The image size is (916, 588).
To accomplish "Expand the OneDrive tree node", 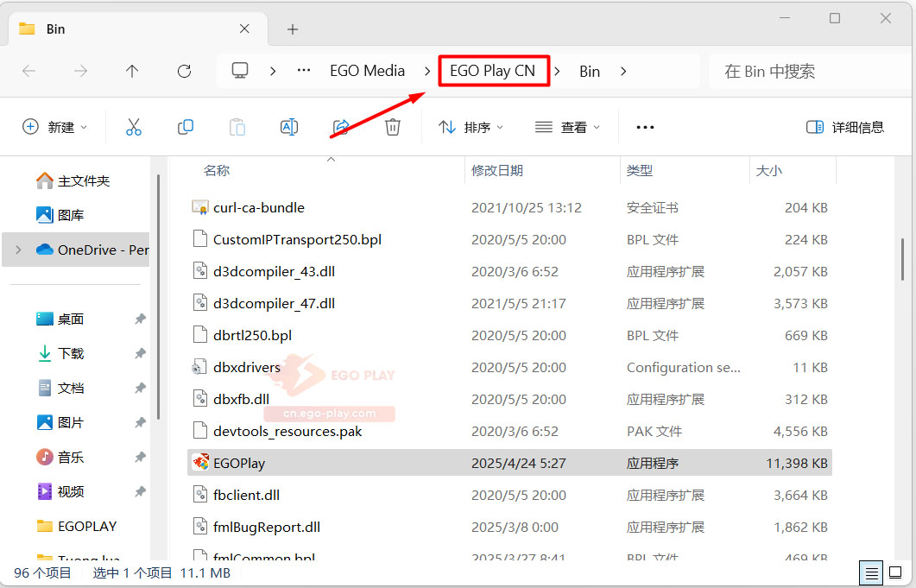I will [18, 250].
